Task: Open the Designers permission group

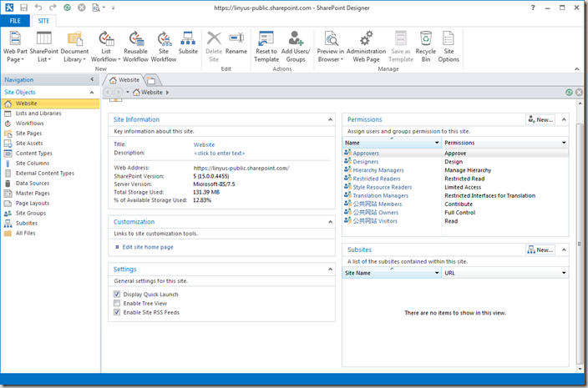Action: (x=366, y=162)
